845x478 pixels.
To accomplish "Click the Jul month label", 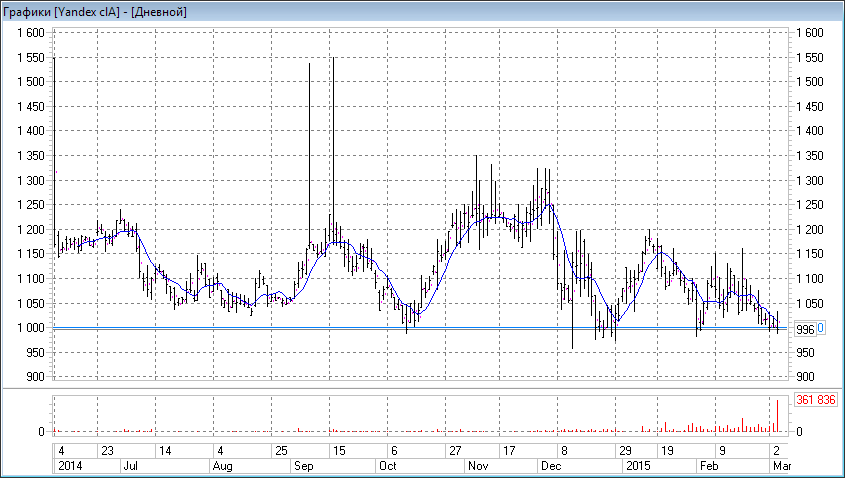I will (130, 466).
